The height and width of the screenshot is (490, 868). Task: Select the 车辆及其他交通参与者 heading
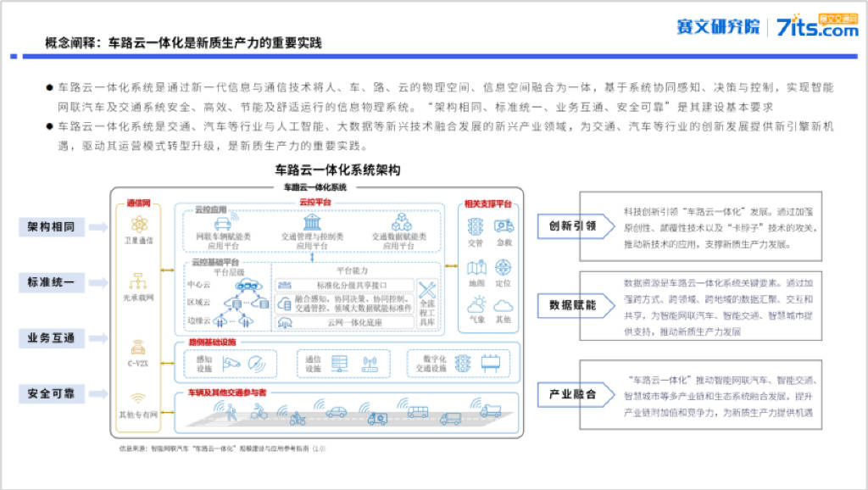tap(227, 393)
